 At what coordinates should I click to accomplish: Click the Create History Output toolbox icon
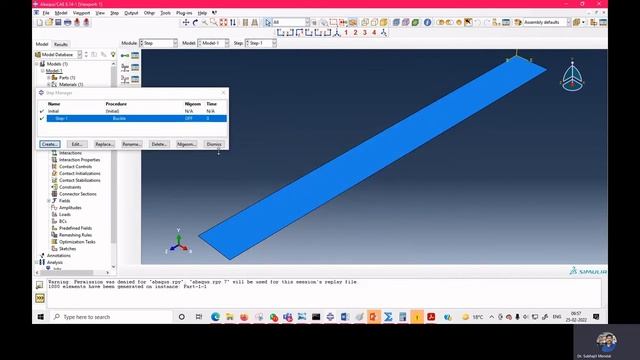pyautogui.click(x=125, y=79)
